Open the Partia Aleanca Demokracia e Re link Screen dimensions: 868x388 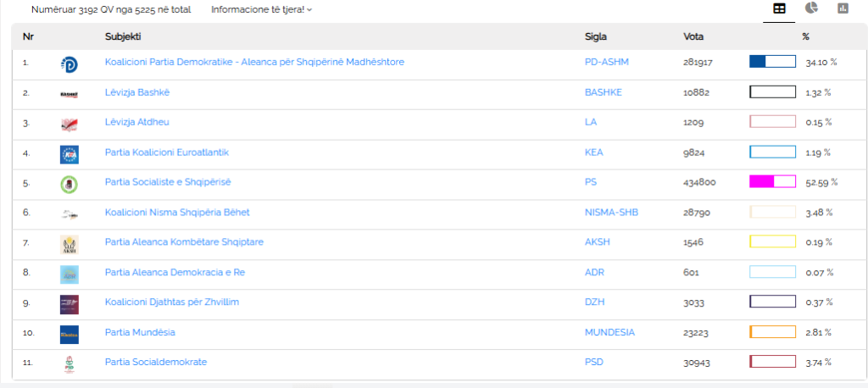pos(175,272)
